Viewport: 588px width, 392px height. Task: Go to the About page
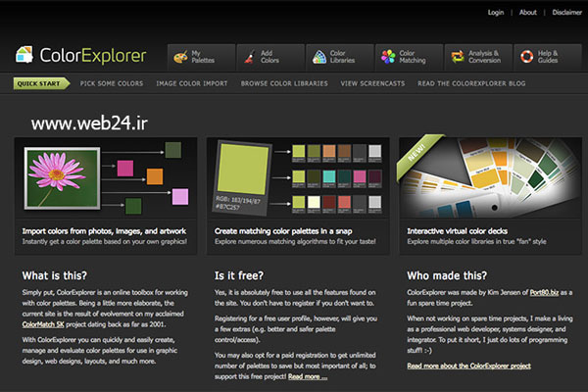point(528,13)
